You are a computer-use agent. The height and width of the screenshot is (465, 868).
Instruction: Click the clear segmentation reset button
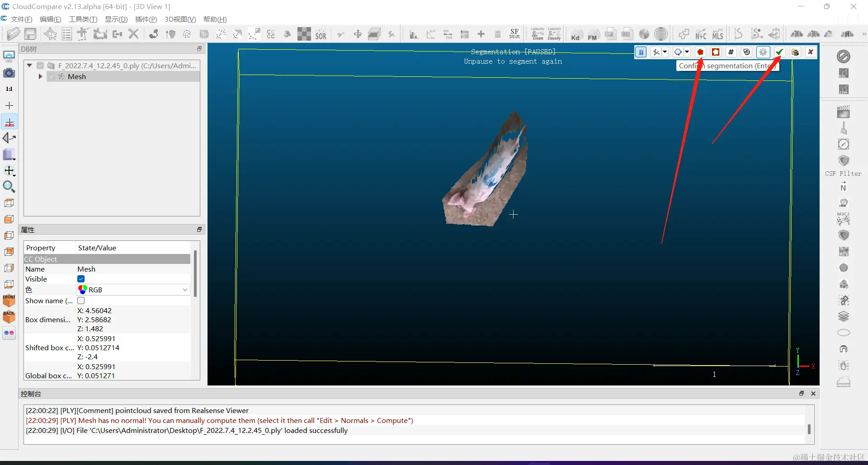(747, 52)
